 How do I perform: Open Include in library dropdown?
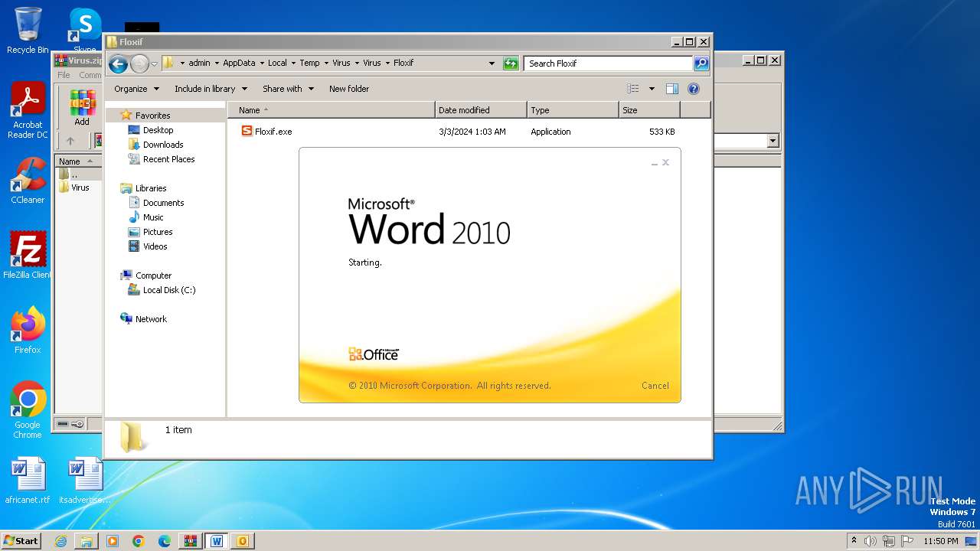tap(211, 89)
